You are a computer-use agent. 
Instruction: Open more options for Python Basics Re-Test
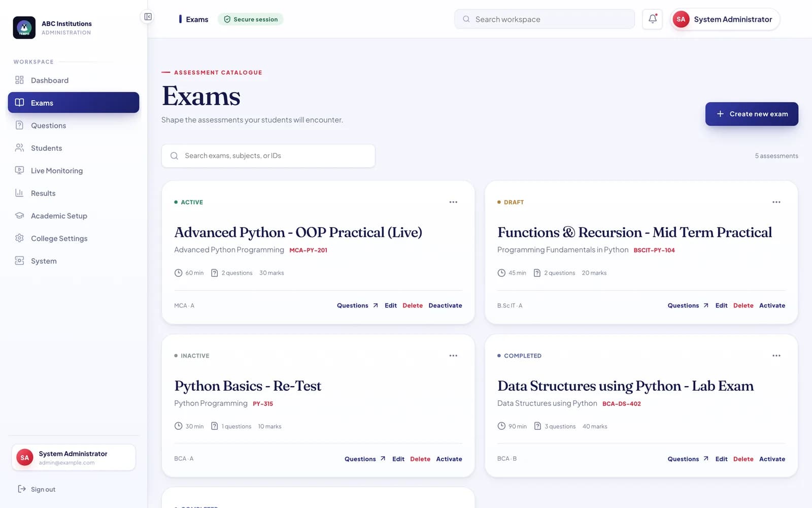pos(453,356)
